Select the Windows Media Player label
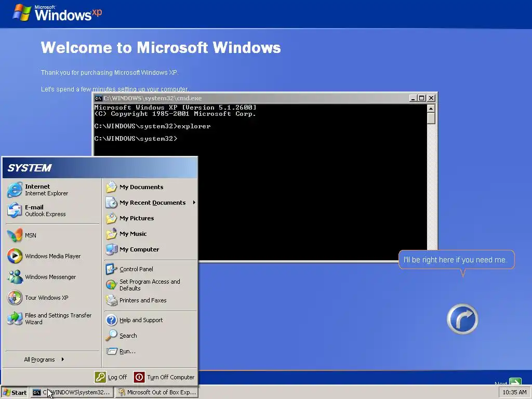532x399 pixels. 53,256
